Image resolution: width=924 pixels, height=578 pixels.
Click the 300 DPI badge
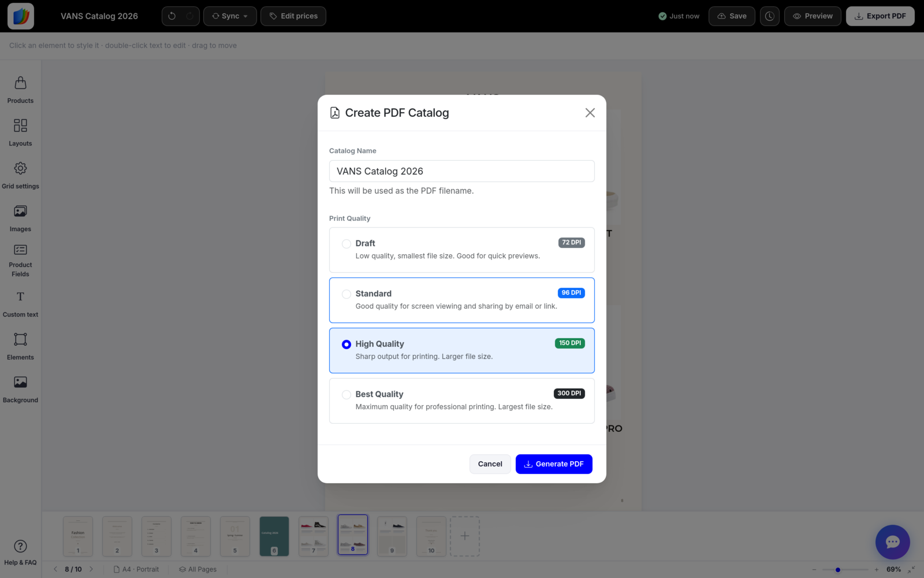pyautogui.click(x=569, y=394)
